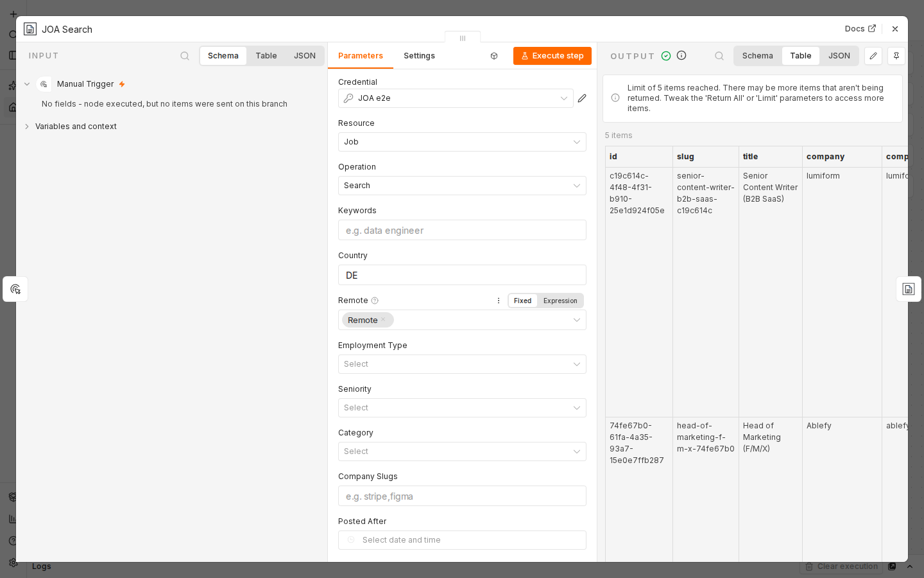Click the company column header
The width and height of the screenshot is (924, 578).
pyautogui.click(x=842, y=157)
